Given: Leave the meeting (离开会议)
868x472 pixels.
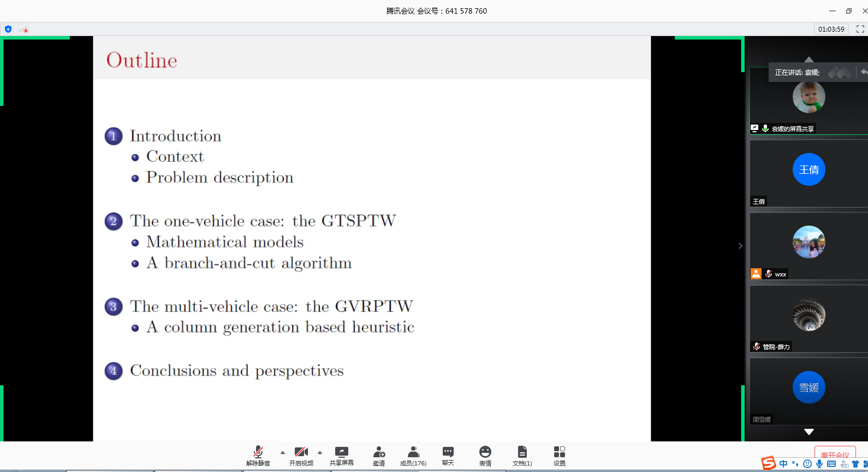Looking at the screenshot, I should pyautogui.click(x=835, y=453).
